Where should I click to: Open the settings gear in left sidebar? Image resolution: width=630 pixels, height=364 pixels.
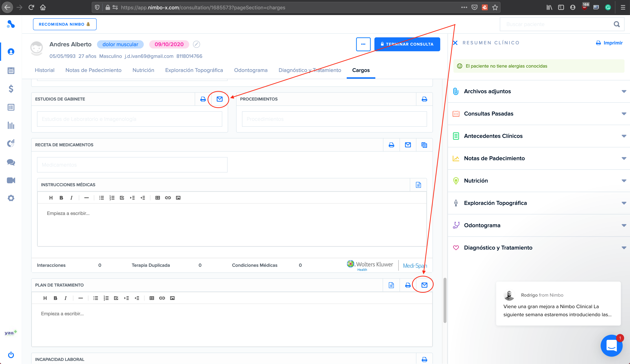click(11, 198)
